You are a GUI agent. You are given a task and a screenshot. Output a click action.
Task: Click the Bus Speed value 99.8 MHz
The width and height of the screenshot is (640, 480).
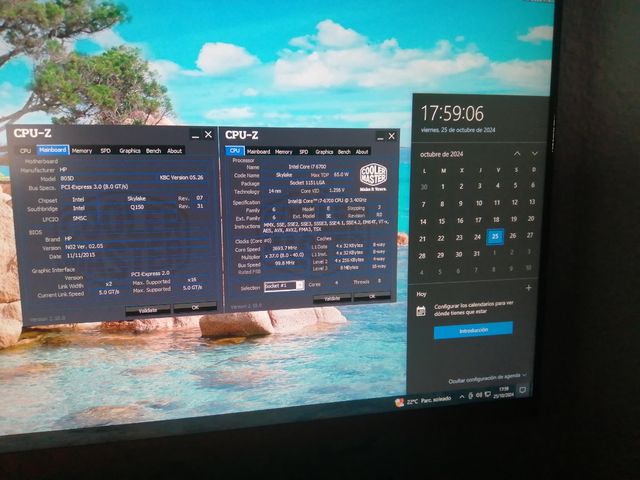point(284,263)
